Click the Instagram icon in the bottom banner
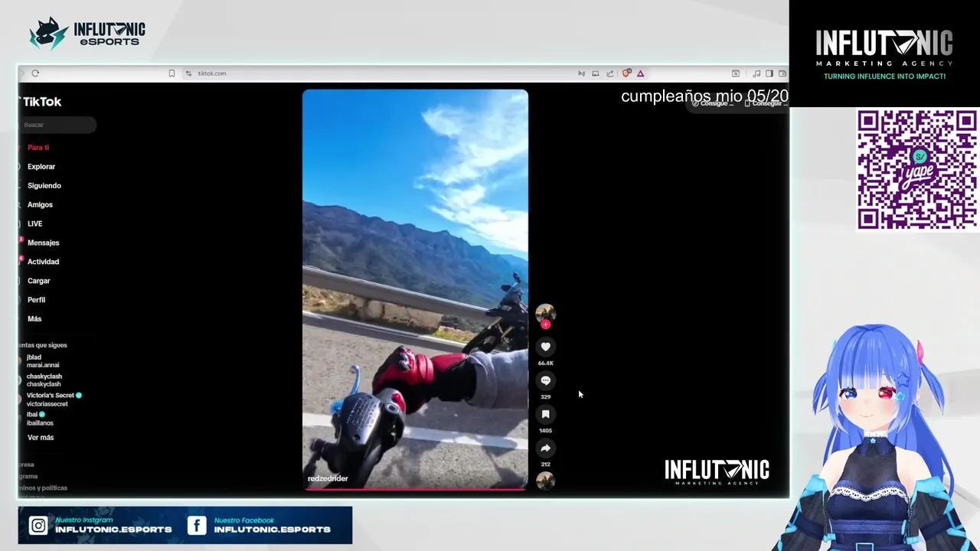The height and width of the screenshot is (551, 980). (38, 525)
